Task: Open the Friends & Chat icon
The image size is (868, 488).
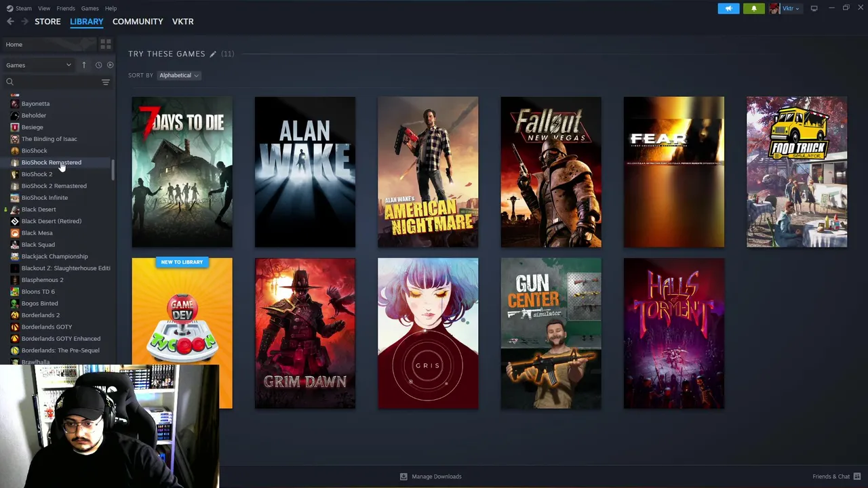Action: tap(857, 476)
